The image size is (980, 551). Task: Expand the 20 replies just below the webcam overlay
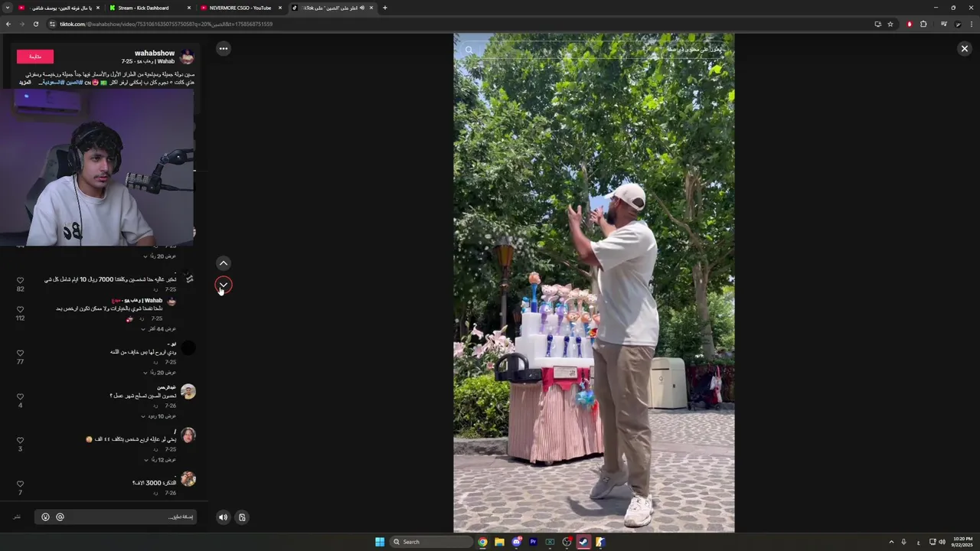click(x=158, y=256)
